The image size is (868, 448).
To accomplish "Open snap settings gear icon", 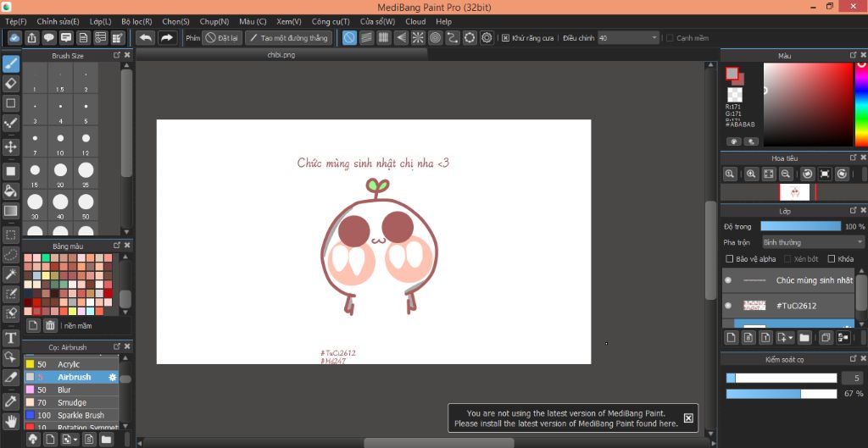I will [x=487, y=37].
